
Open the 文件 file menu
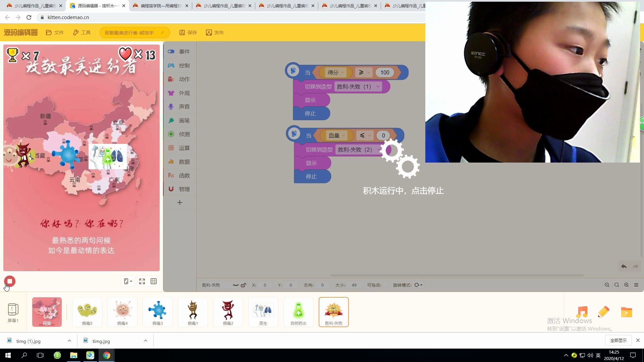(55, 33)
